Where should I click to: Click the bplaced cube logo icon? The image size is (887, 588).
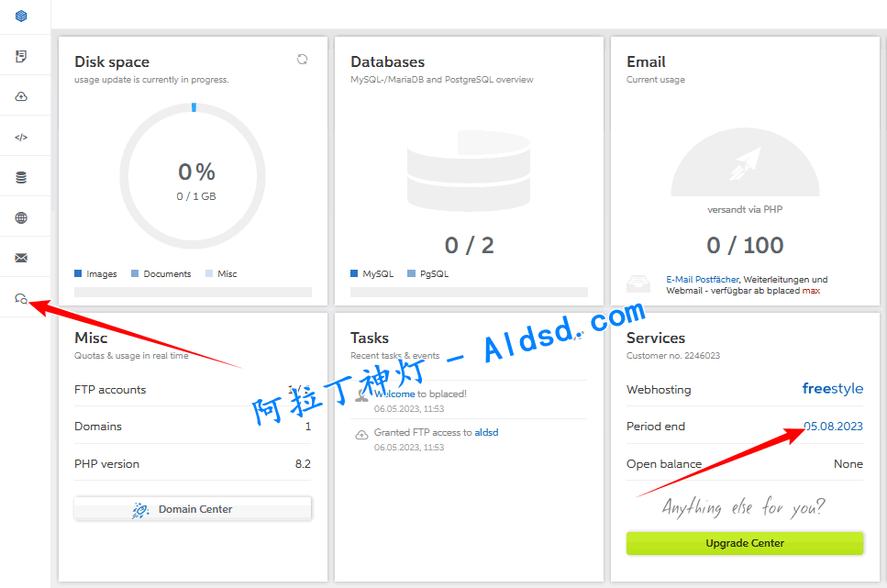pyautogui.click(x=21, y=16)
